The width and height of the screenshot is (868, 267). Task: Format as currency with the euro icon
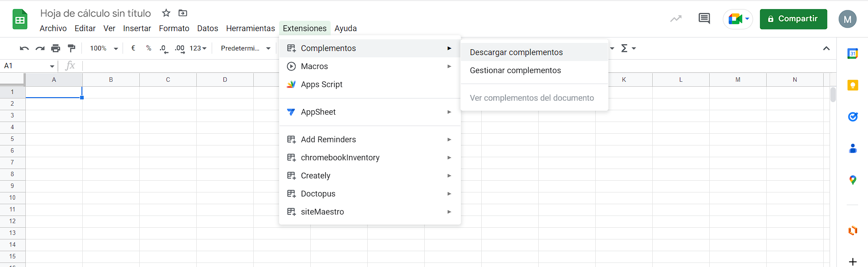133,48
